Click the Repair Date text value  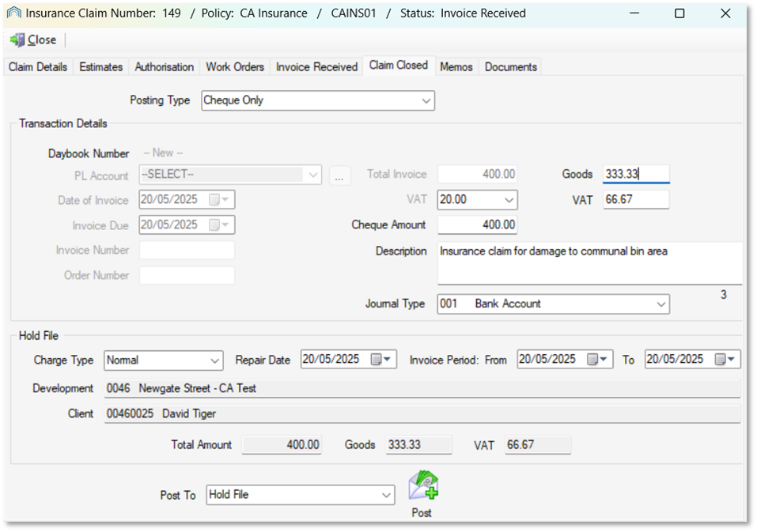(x=331, y=360)
